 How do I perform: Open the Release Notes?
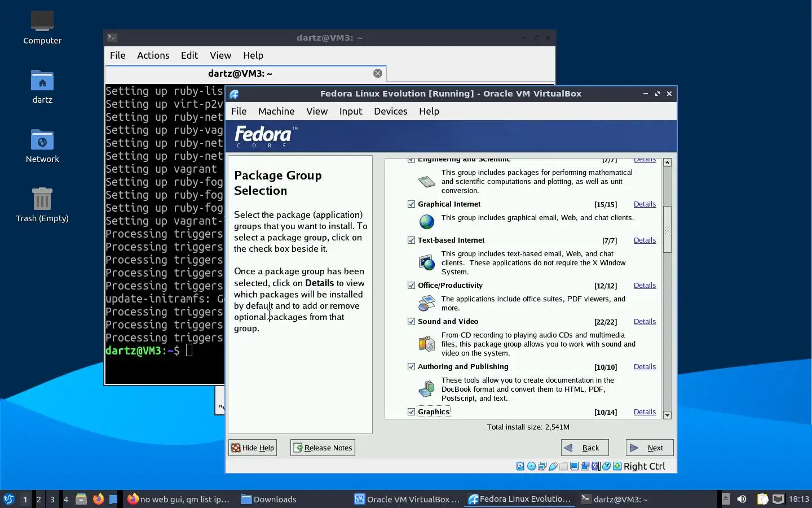click(x=323, y=448)
